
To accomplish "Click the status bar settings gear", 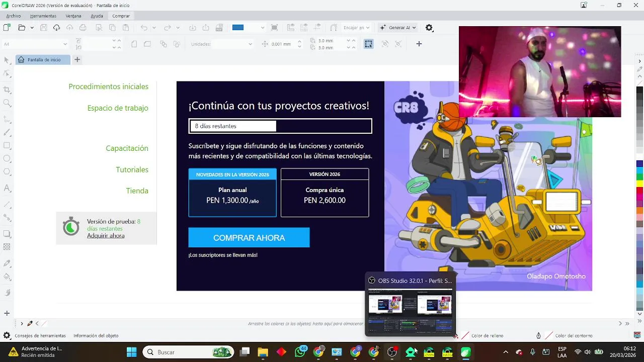I will (7, 335).
